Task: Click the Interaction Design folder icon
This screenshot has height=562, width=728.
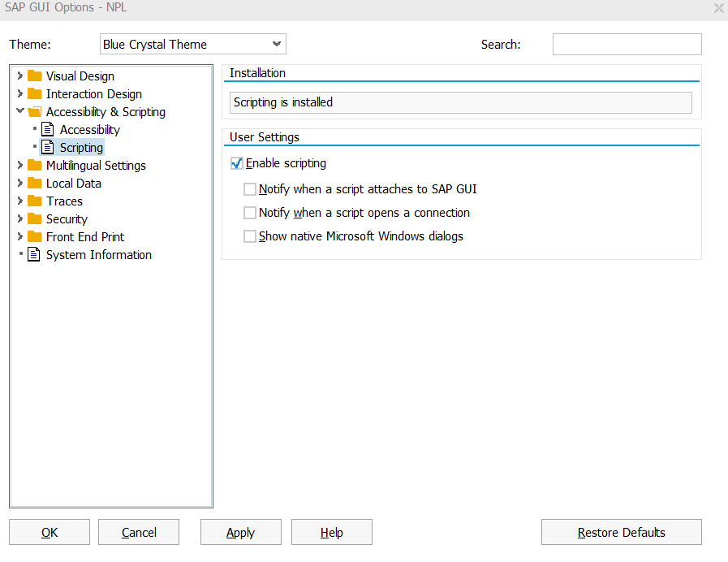Action: [34, 94]
